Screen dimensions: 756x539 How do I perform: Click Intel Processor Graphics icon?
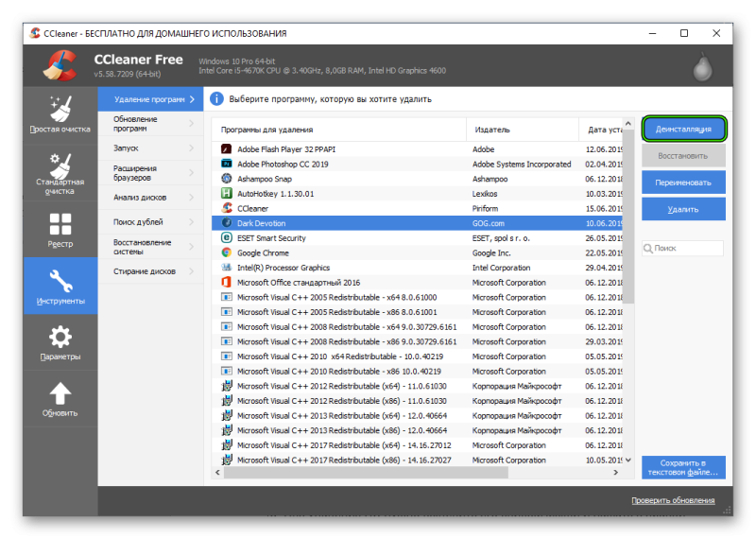(x=226, y=268)
